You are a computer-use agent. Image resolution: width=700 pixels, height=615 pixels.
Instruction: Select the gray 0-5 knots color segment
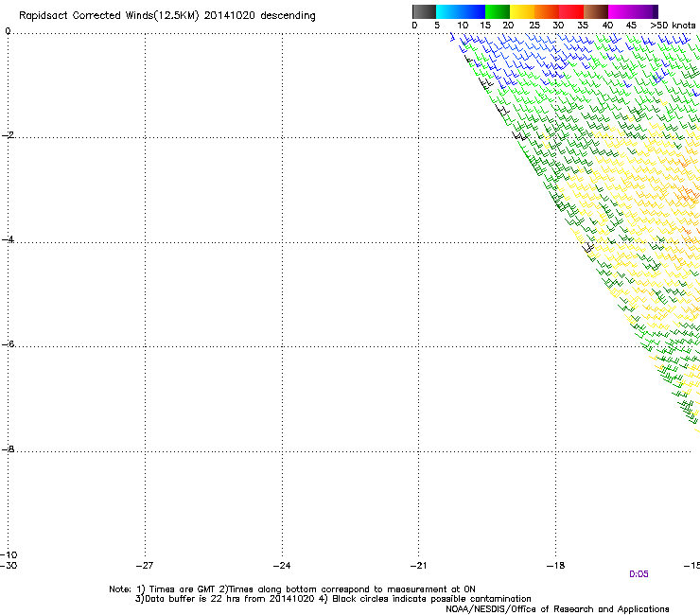point(424,11)
